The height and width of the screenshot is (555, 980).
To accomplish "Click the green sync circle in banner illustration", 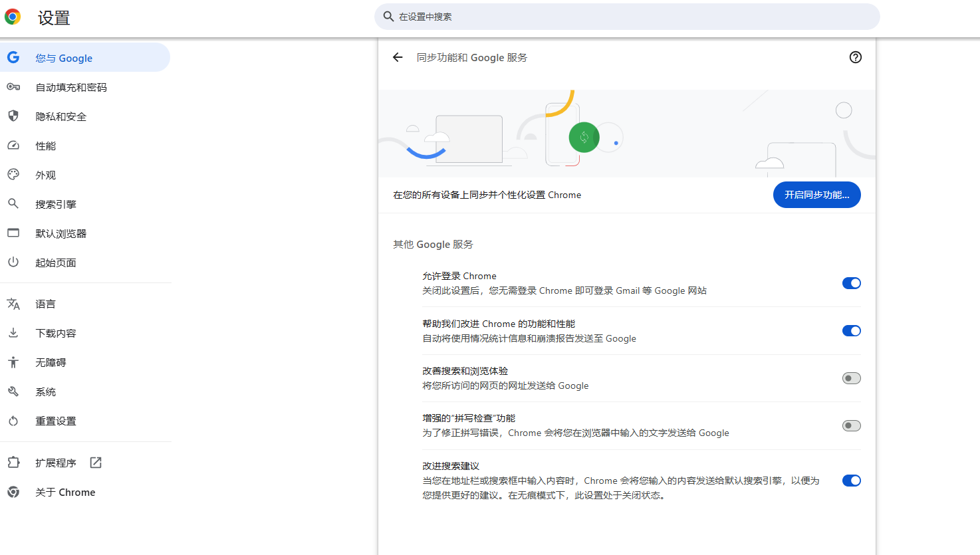I will tap(584, 138).
